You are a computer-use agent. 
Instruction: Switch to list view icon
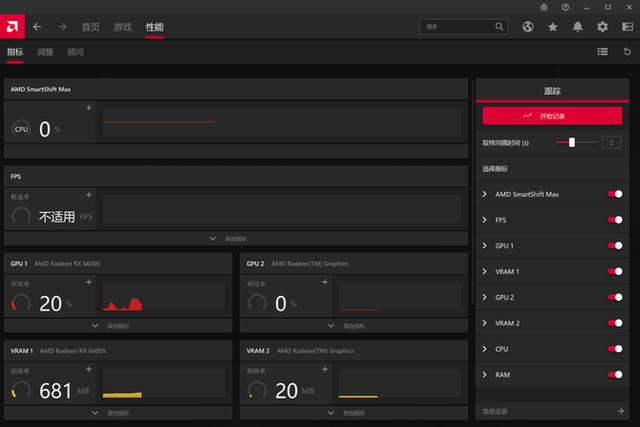602,51
